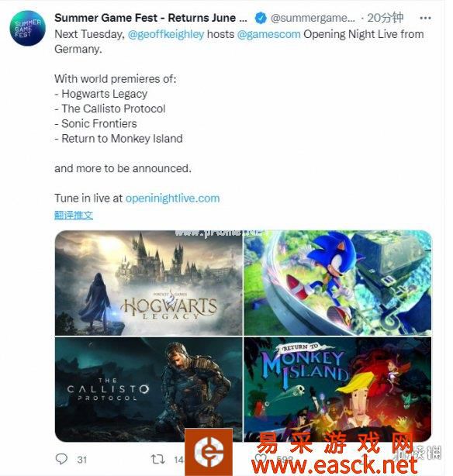Click the retweet count number
Screen dimensions: 453x476
tap(179, 460)
